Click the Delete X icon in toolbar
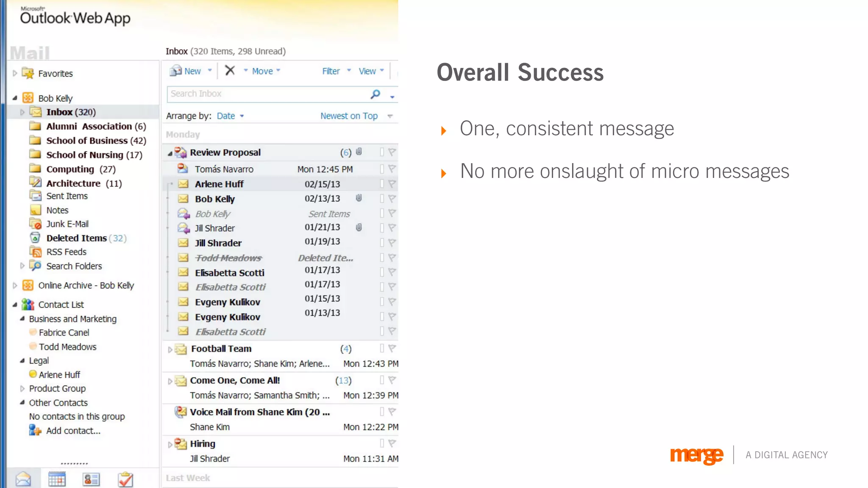The width and height of the screenshot is (868, 488). pyautogui.click(x=230, y=70)
